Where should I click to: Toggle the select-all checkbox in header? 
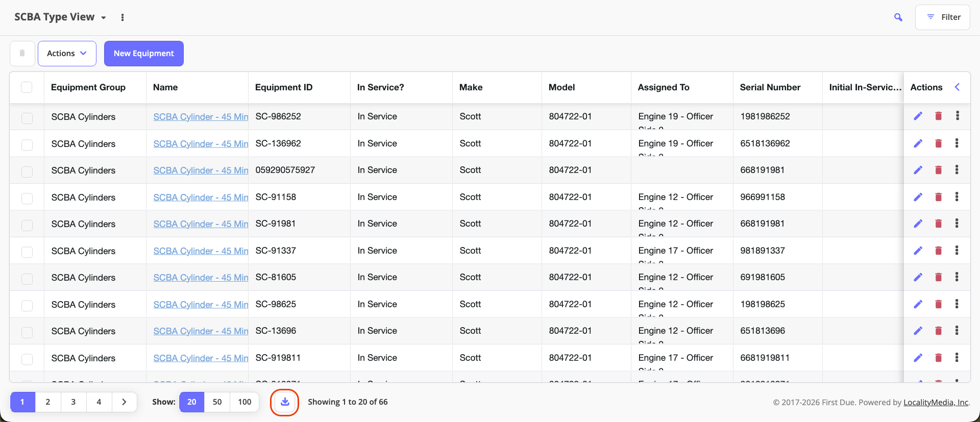27,87
